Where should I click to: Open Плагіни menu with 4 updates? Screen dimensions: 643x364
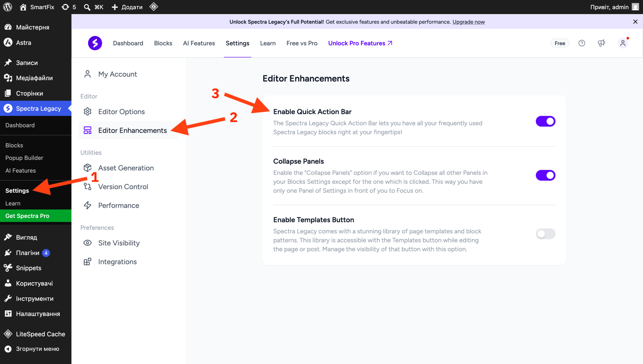(36, 253)
